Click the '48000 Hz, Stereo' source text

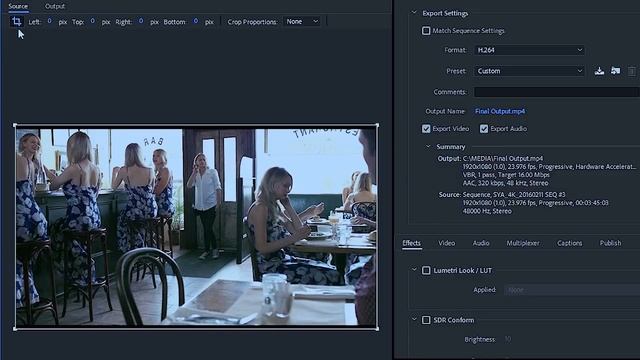[487, 211]
